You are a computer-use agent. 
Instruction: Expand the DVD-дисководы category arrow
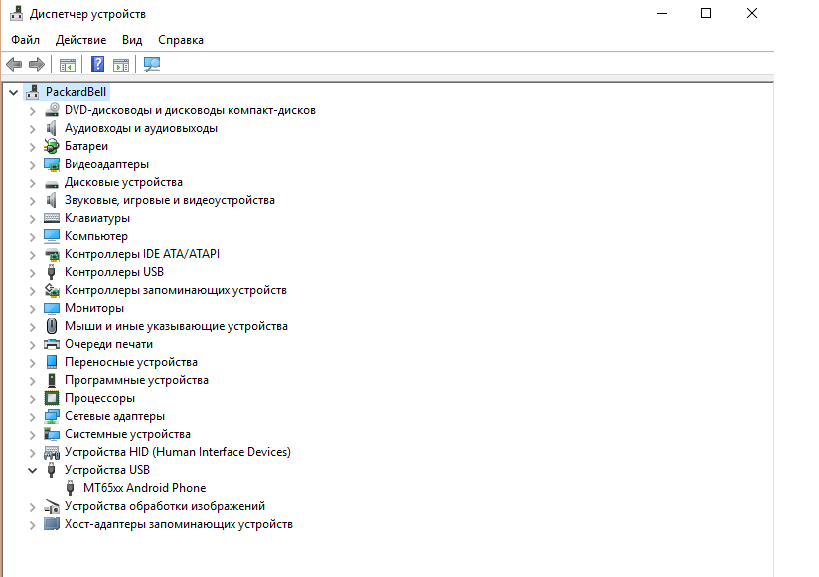[32, 111]
